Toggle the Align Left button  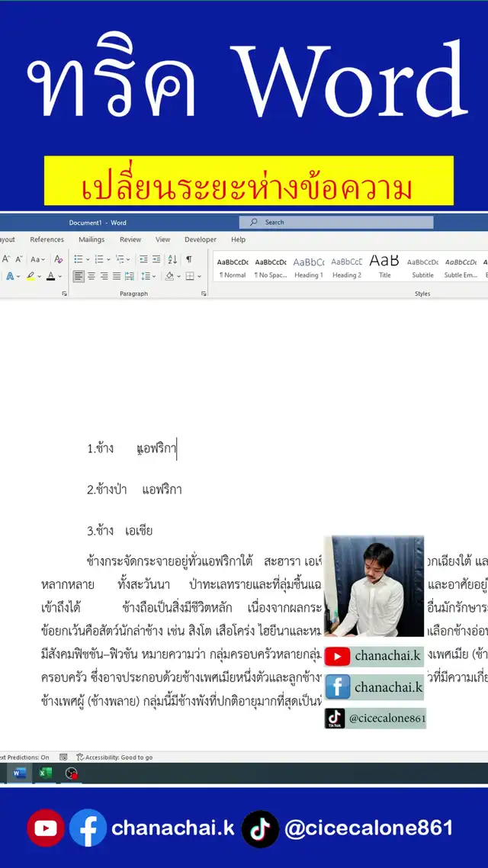click(x=79, y=276)
